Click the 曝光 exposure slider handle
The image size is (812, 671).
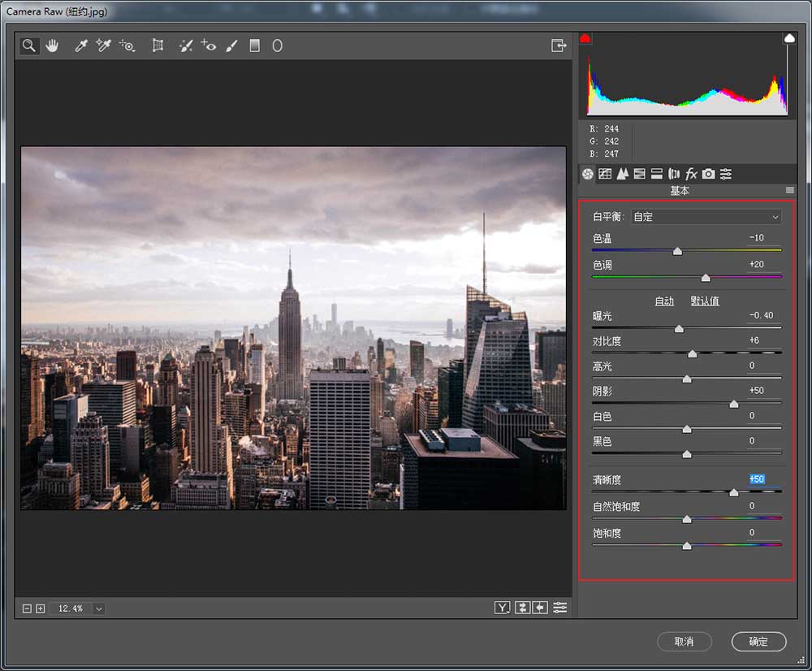click(x=679, y=329)
